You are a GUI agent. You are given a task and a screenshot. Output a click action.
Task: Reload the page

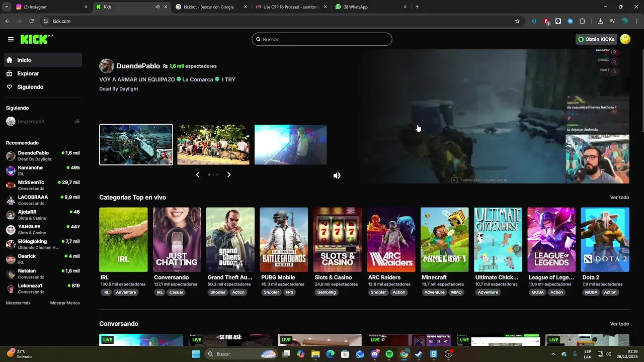pyautogui.click(x=32, y=21)
